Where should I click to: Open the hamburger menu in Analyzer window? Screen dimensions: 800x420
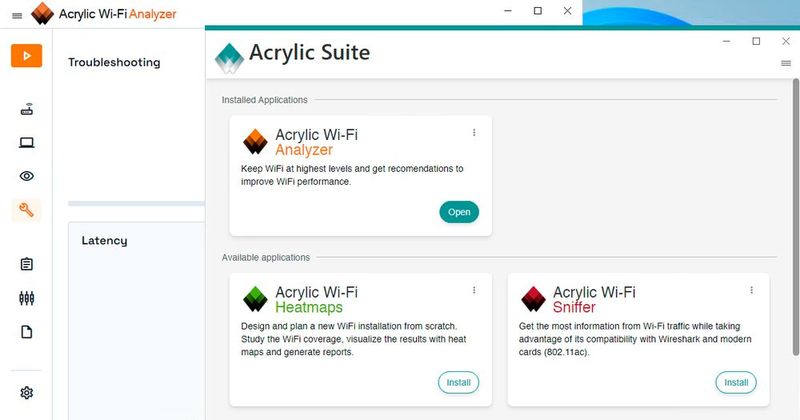pyautogui.click(x=17, y=16)
